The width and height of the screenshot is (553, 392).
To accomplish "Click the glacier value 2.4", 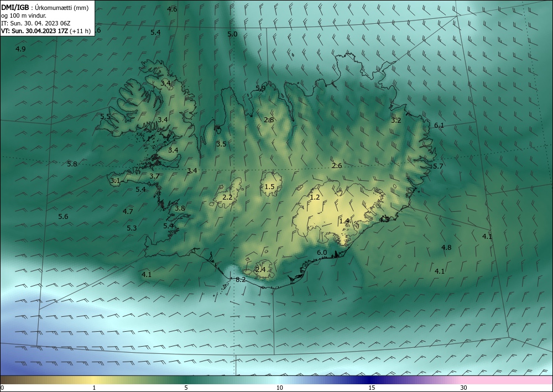I will click(260, 270).
